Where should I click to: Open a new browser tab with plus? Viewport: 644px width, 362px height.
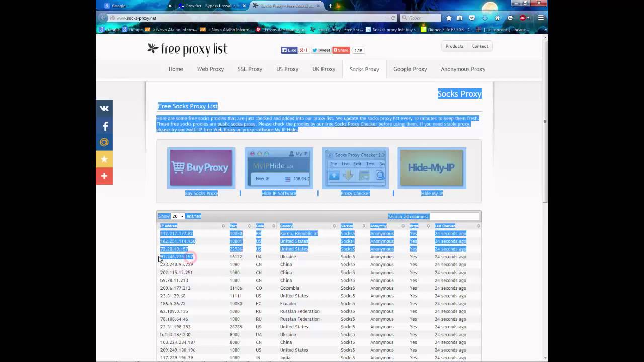coord(330,6)
